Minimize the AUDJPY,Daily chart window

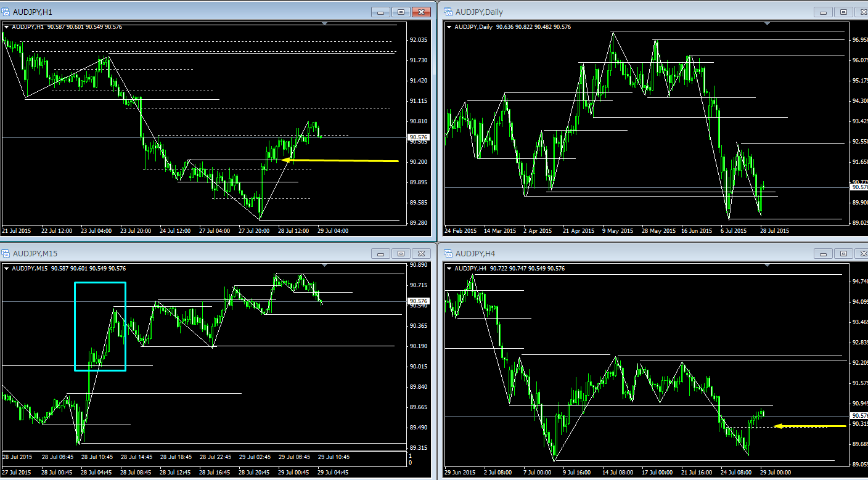[x=823, y=12]
